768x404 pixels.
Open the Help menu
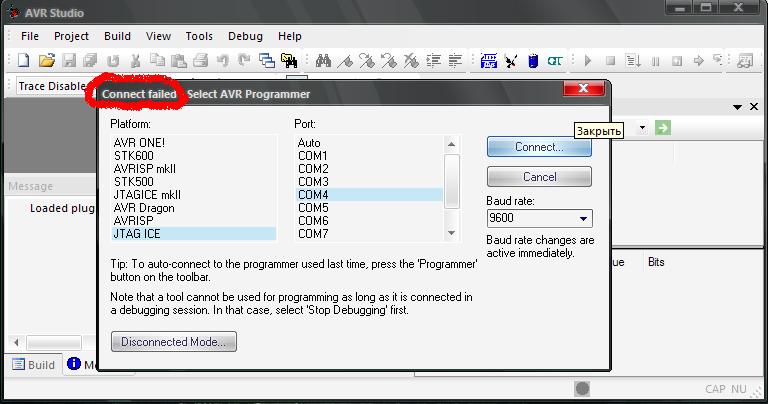pos(290,36)
